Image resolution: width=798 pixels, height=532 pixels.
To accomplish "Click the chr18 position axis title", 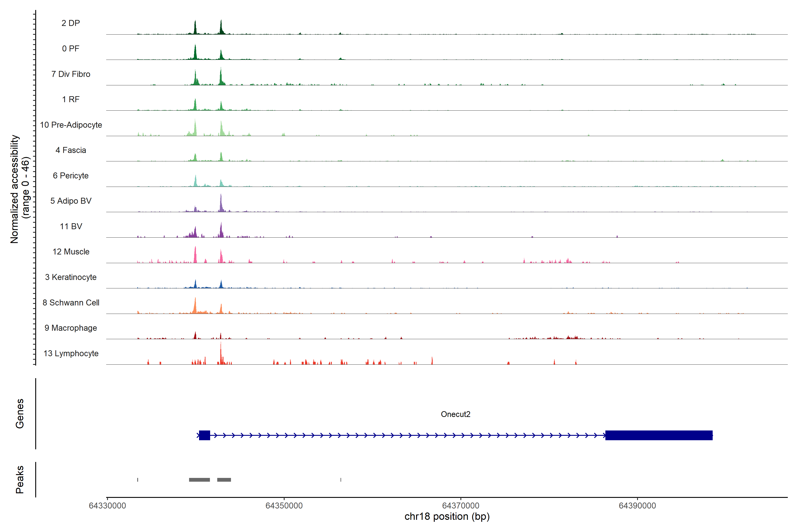I will click(447, 516).
